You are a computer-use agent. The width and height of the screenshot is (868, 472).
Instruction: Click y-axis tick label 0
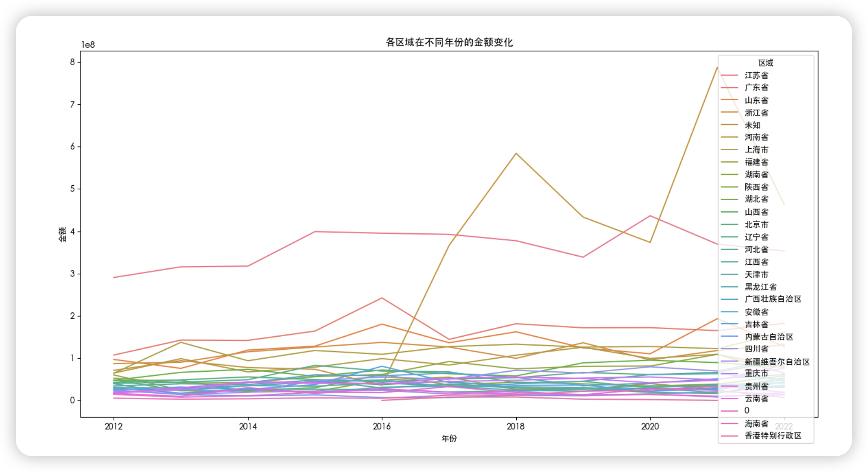coord(72,401)
